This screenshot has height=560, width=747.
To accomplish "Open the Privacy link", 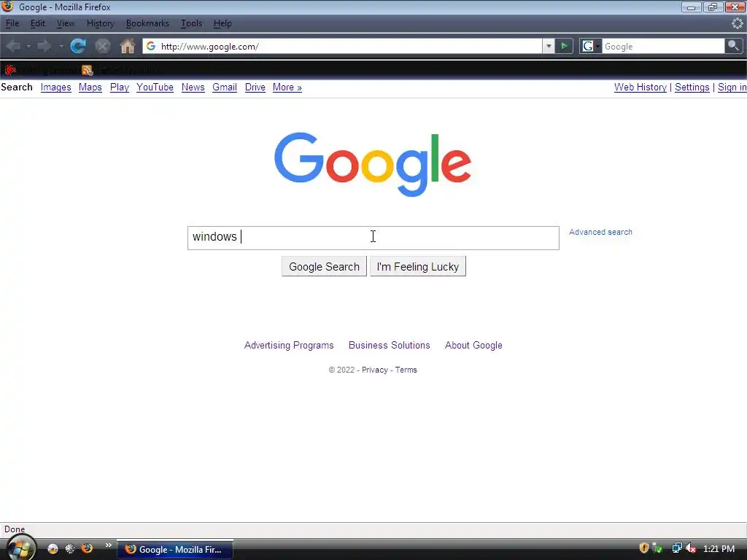I will click(374, 370).
